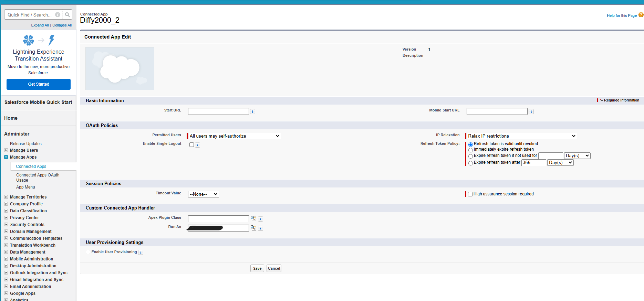The image size is (644, 301).
Task: Click the info icon next to Run As
Action: pyautogui.click(x=260, y=228)
